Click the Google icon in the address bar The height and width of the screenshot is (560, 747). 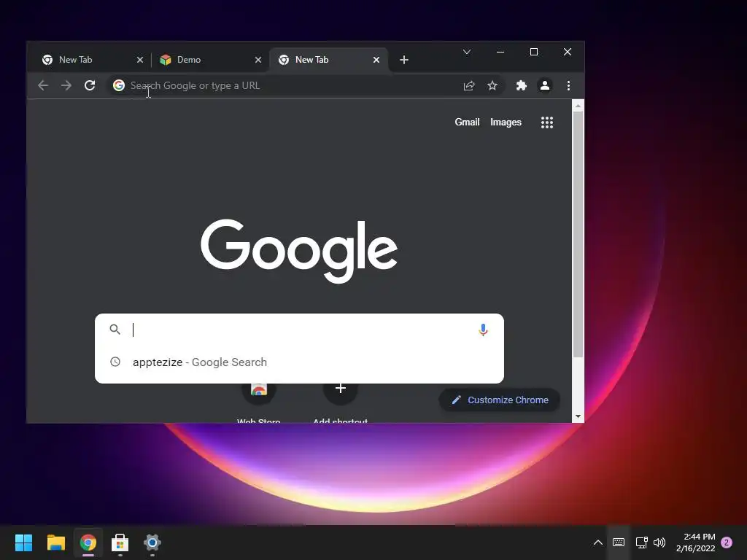click(x=119, y=85)
